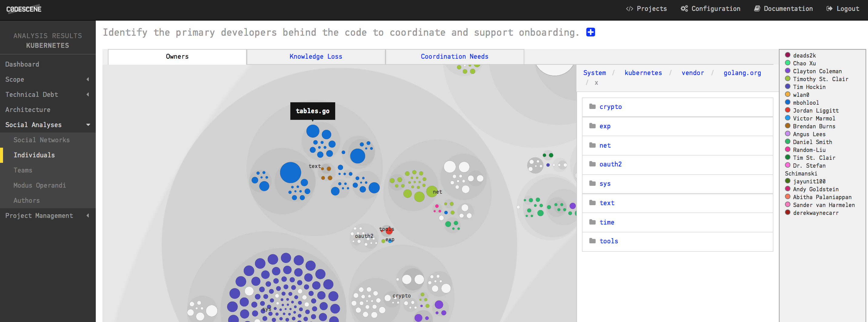This screenshot has height=322, width=868.
Task: Click the sys folder icon
Action: [x=592, y=183]
